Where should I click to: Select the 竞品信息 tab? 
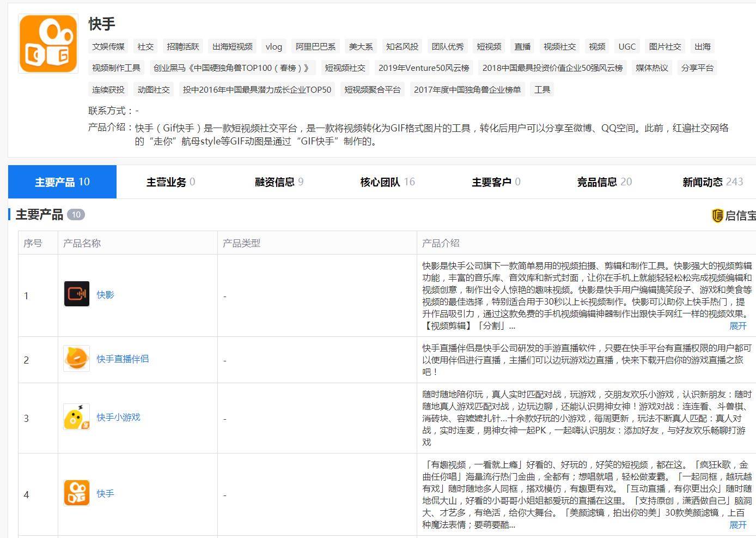604,182
